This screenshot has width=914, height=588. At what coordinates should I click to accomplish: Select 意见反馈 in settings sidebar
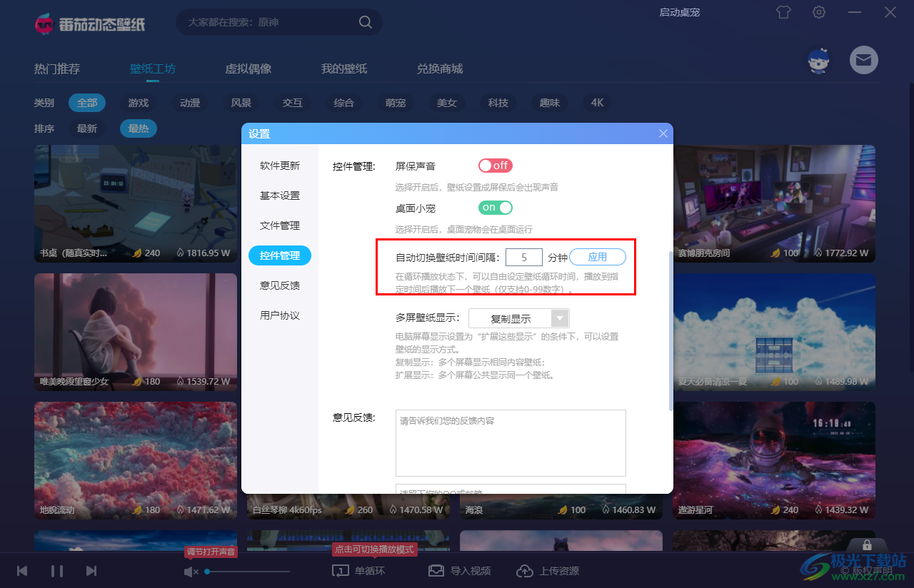(280, 285)
